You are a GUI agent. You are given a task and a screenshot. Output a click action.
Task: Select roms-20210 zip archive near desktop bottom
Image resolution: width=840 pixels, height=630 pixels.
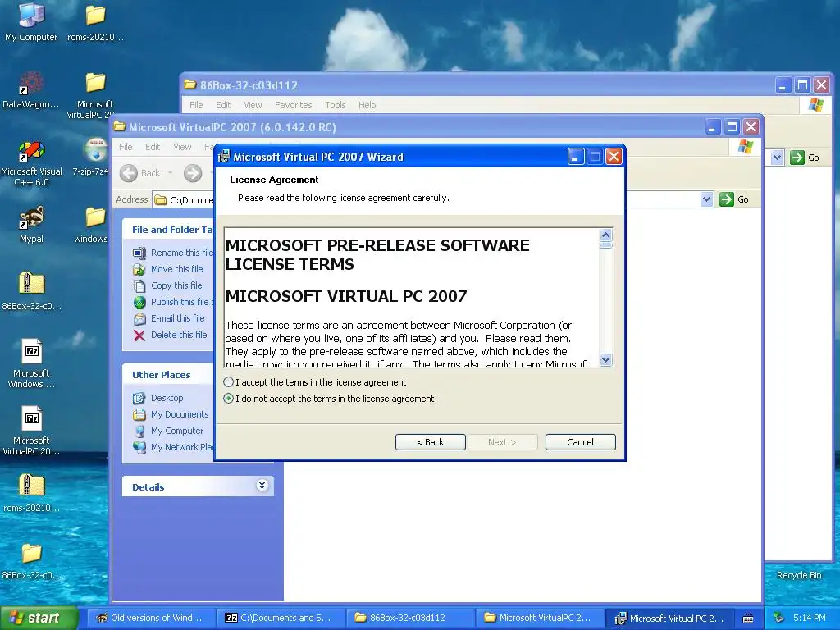[31, 493]
